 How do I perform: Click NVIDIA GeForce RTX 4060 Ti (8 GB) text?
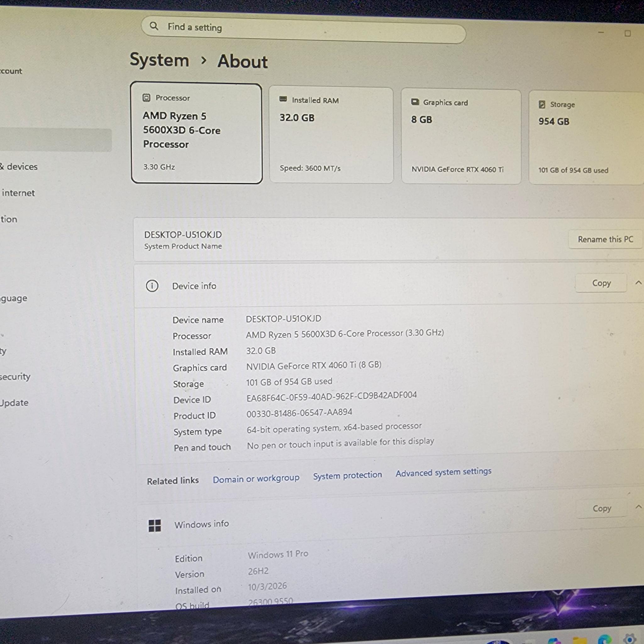tap(314, 365)
